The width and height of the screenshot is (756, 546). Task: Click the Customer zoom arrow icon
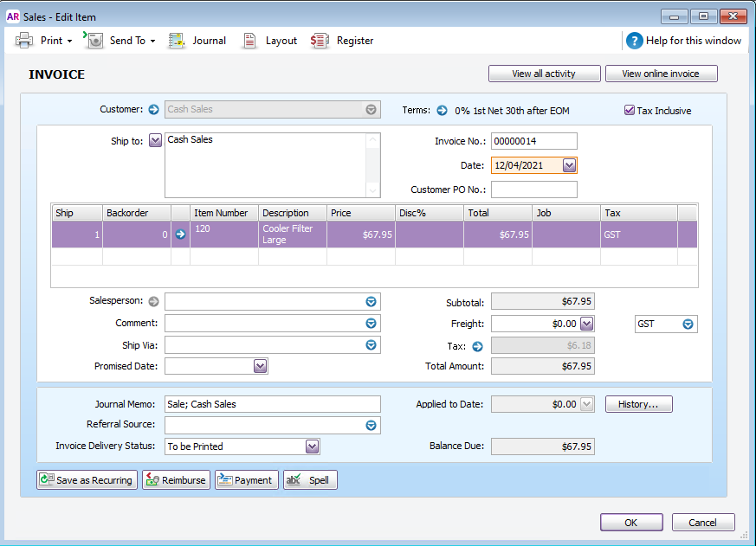[154, 110]
